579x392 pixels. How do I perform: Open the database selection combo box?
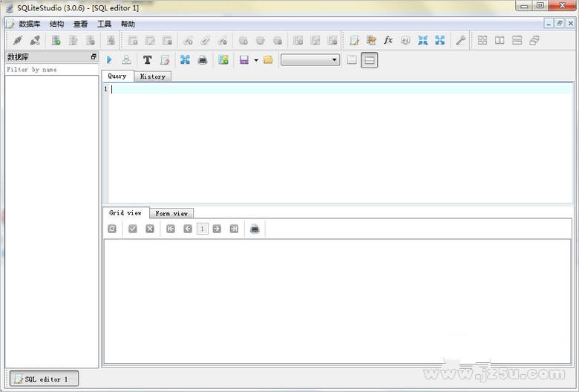(x=310, y=59)
